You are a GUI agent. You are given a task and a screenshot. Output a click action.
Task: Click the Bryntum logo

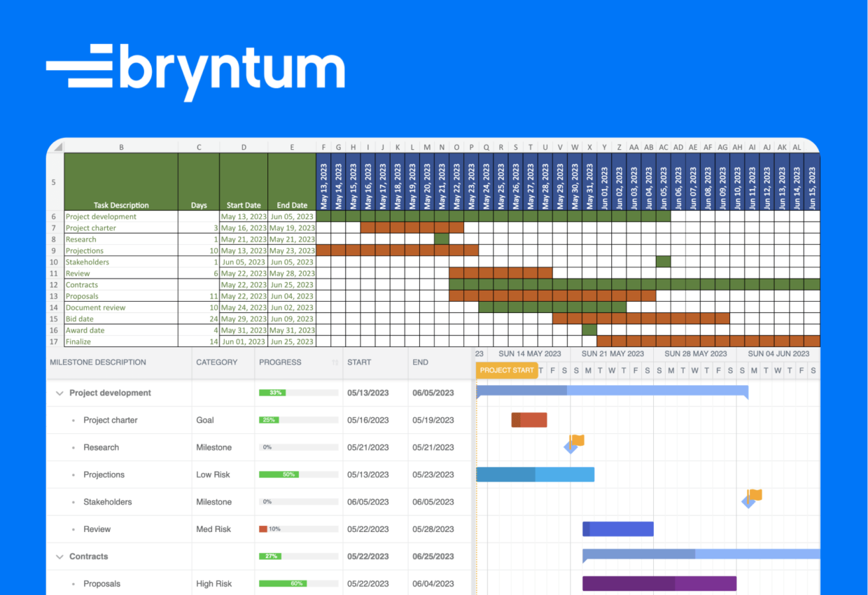click(x=196, y=70)
